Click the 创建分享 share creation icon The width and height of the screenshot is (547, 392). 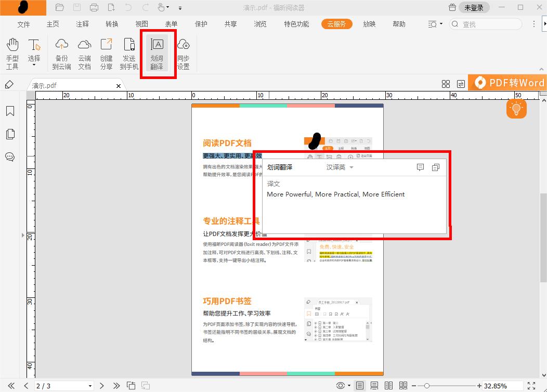(106, 52)
